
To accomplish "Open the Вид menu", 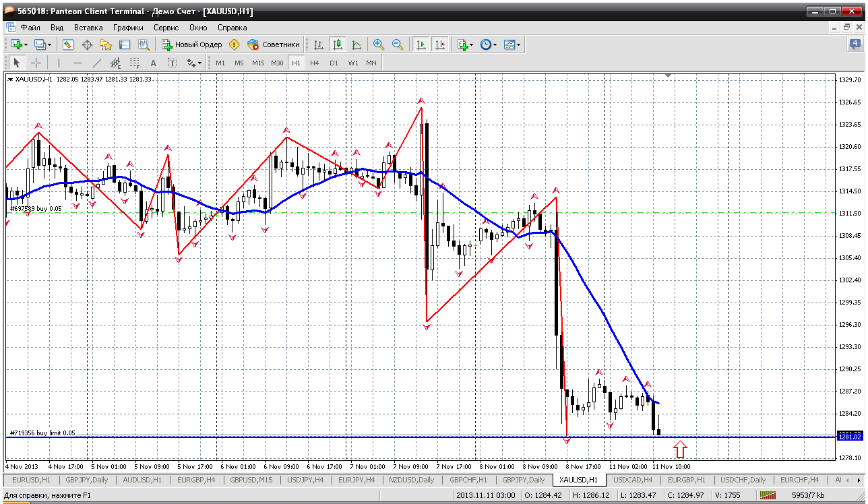I will click(x=57, y=28).
